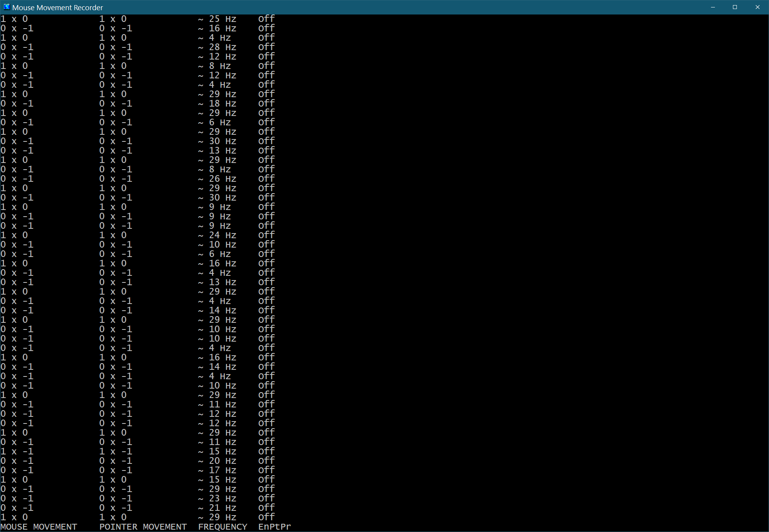Click the Mouse Movement Recorder app icon
This screenshot has width=769, height=532.
point(6,7)
